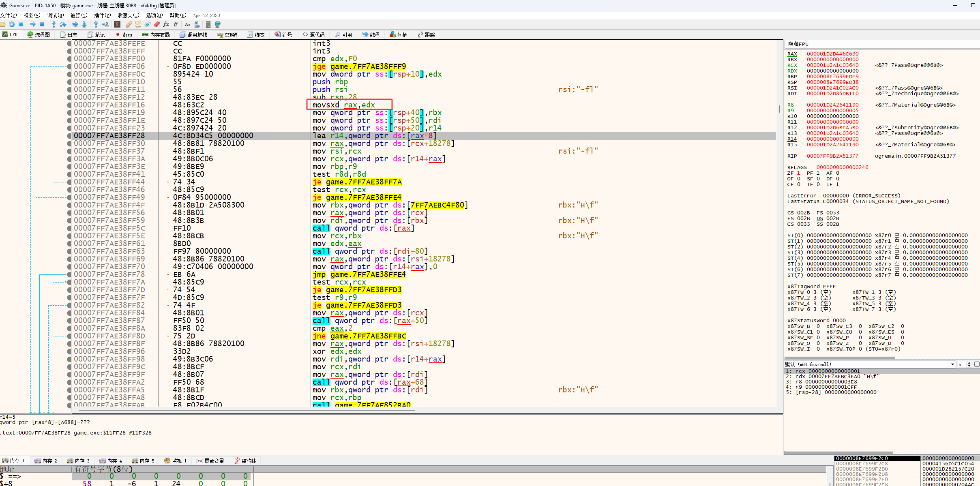
Task: Switch to the 内存布局 memory map tab
Action: [x=156, y=35]
